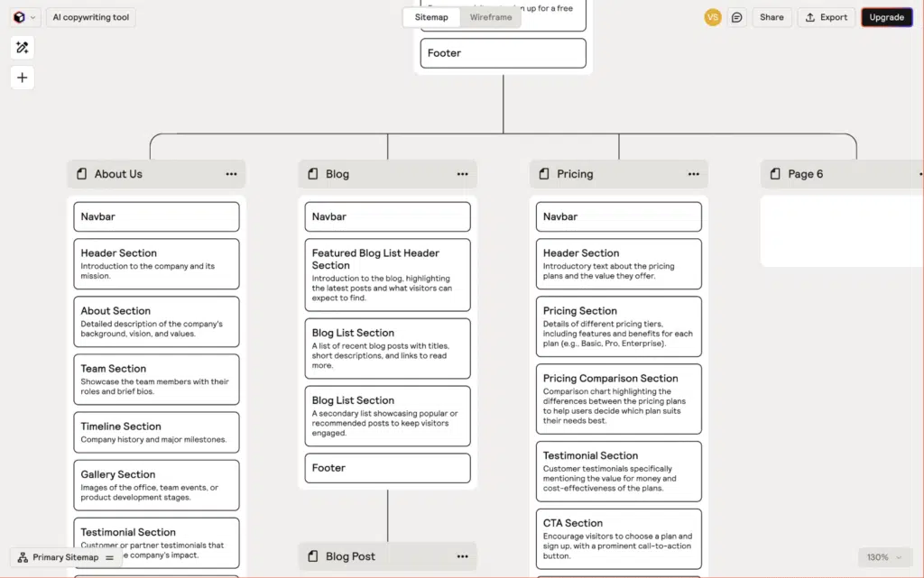This screenshot has width=924, height=578.
Task: Expand the logo dropdown chevron
Action: (33, 18)
